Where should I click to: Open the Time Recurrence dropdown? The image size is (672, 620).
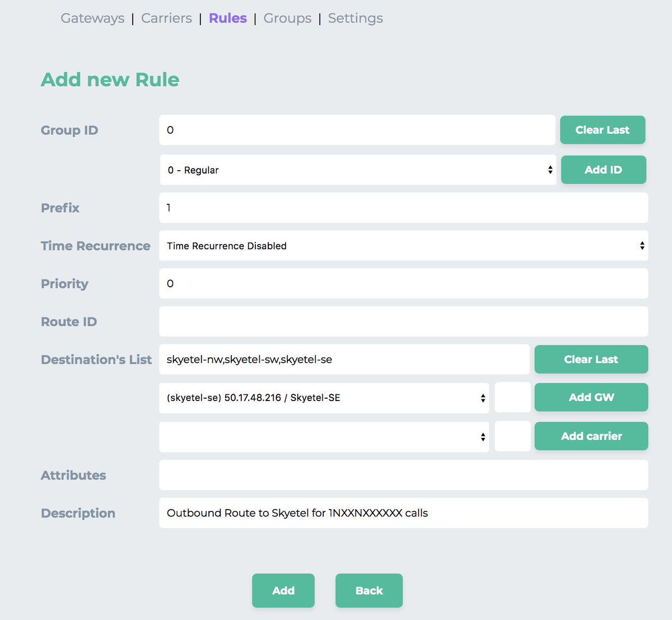click(x=403, y=246)
